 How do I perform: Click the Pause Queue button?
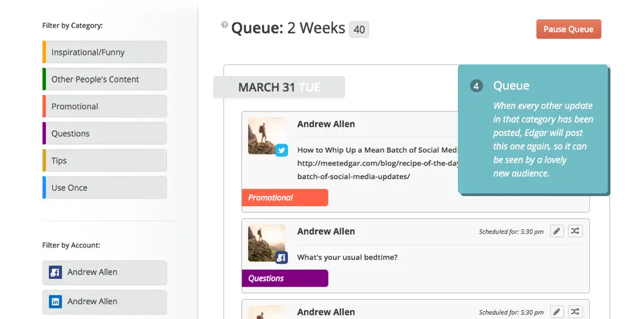[x=569, y=29]
